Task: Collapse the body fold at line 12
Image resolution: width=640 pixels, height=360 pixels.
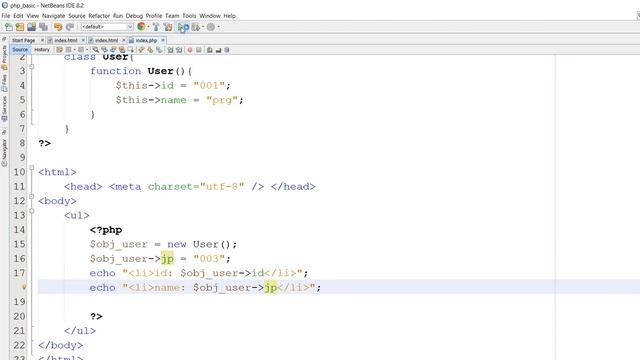Action: (31, 197)
